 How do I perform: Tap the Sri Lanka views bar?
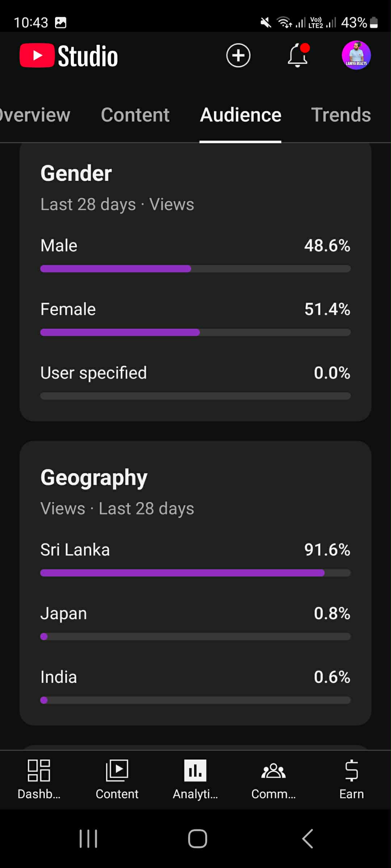(195, 573)
